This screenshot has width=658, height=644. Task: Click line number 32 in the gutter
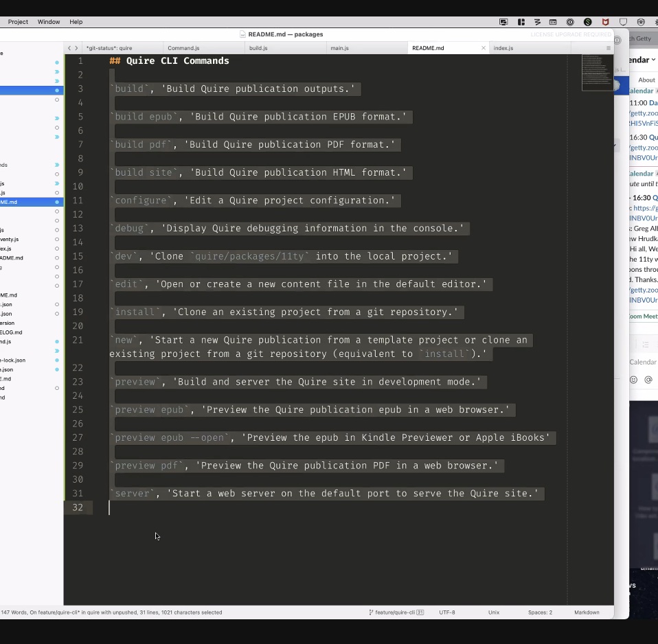(x=78, y=507)
